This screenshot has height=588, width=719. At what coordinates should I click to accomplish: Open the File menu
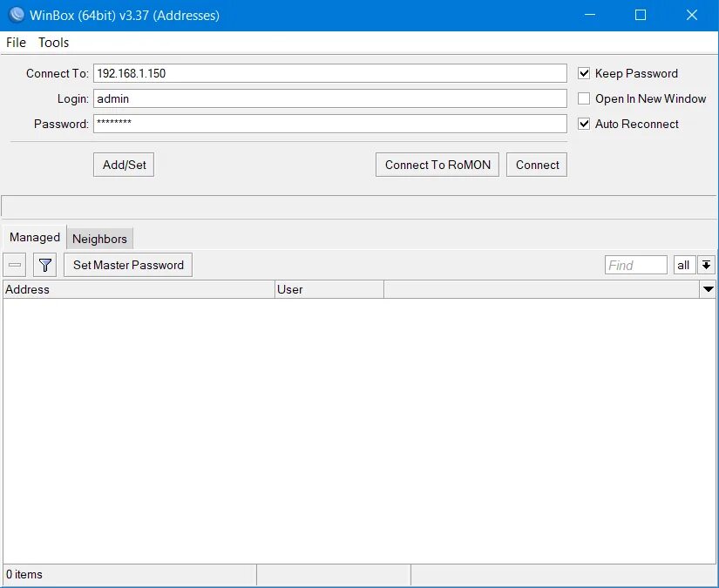[x=16, y=43]
